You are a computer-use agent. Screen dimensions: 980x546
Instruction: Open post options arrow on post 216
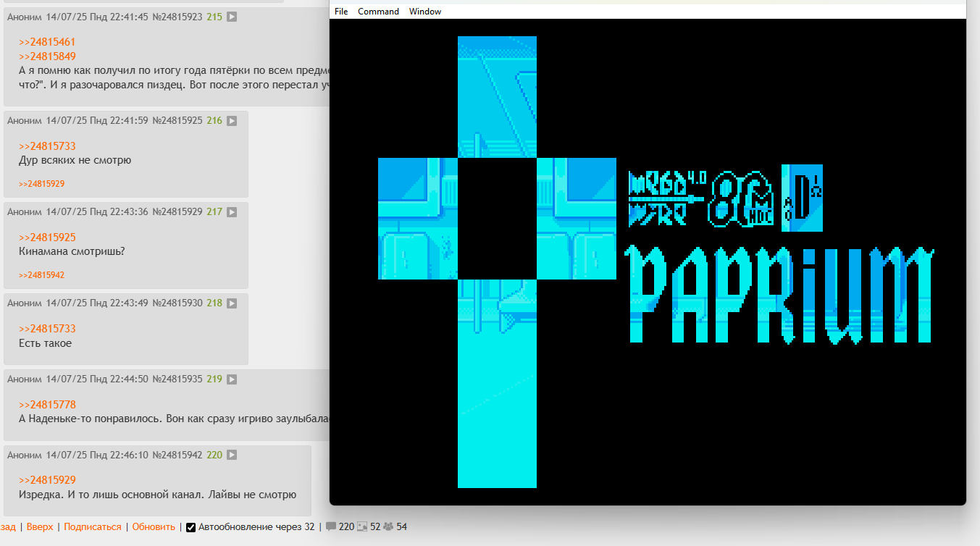232,121
